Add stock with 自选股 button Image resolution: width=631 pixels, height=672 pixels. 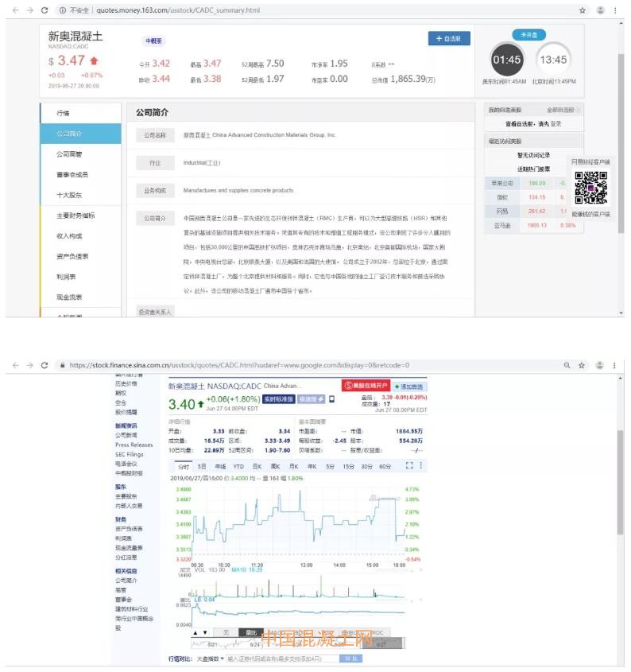pyautogui.click(x=449, y=38)
